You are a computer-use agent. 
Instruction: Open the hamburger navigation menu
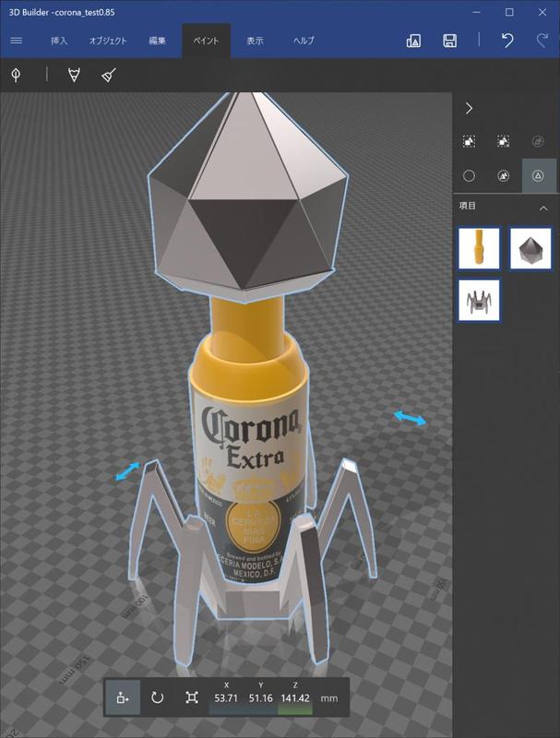pos(16,41)
